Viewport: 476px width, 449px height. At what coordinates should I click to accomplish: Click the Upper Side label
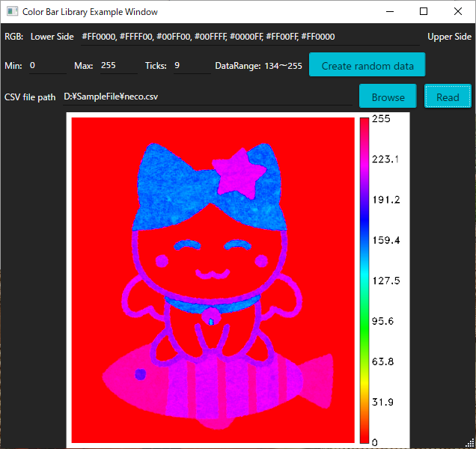[449, 37]
